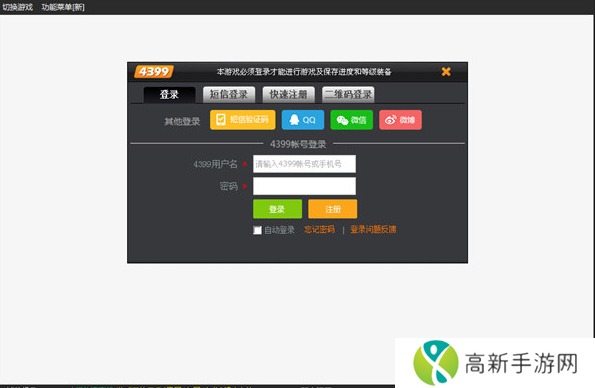Log in with 微信 WeChat button
This screenshot has height=388, width=595.
coord(351,120)
